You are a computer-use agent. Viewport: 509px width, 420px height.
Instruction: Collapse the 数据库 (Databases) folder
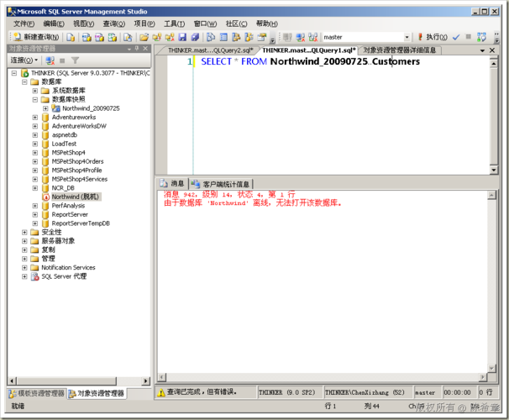coord(24,81)
